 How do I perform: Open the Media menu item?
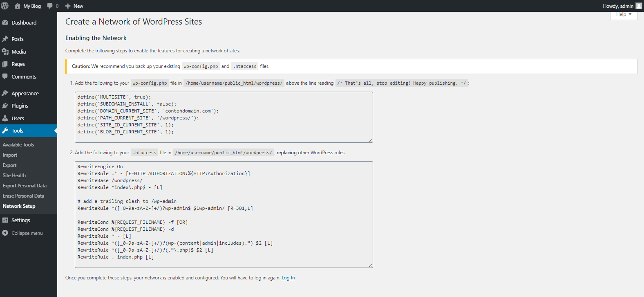click(18, 52)
